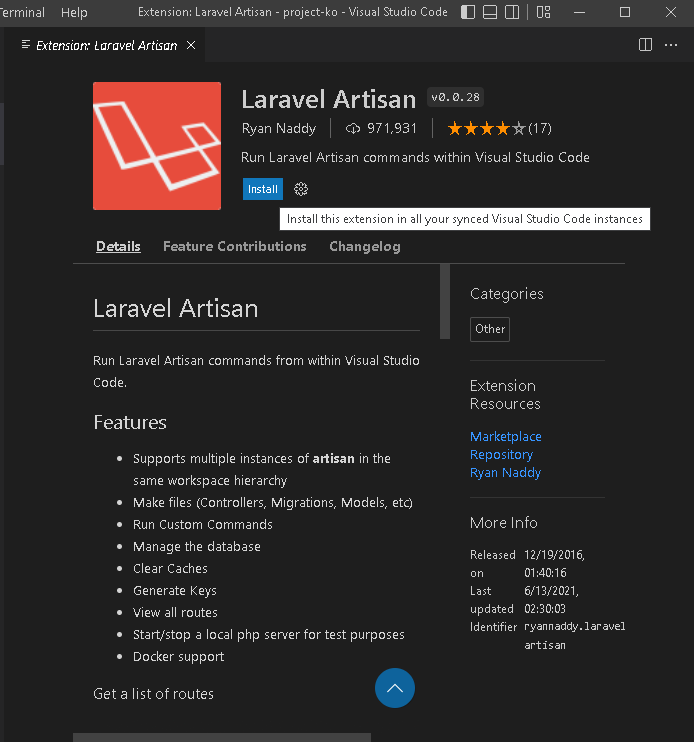Viewport: 694px width, 742px height.
Task: Click the Laravel Artisan extension title
Action: [x=329, y=99]
